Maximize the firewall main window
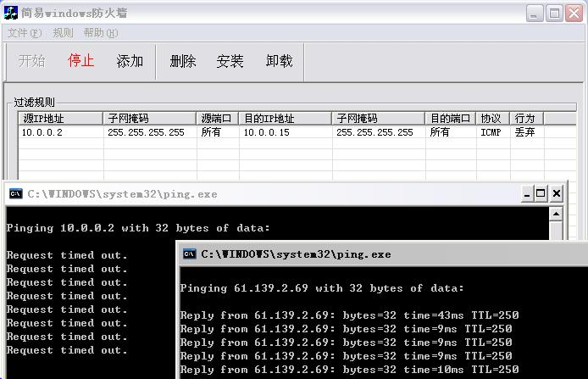 pyautogui.click(x=554, y=14)
